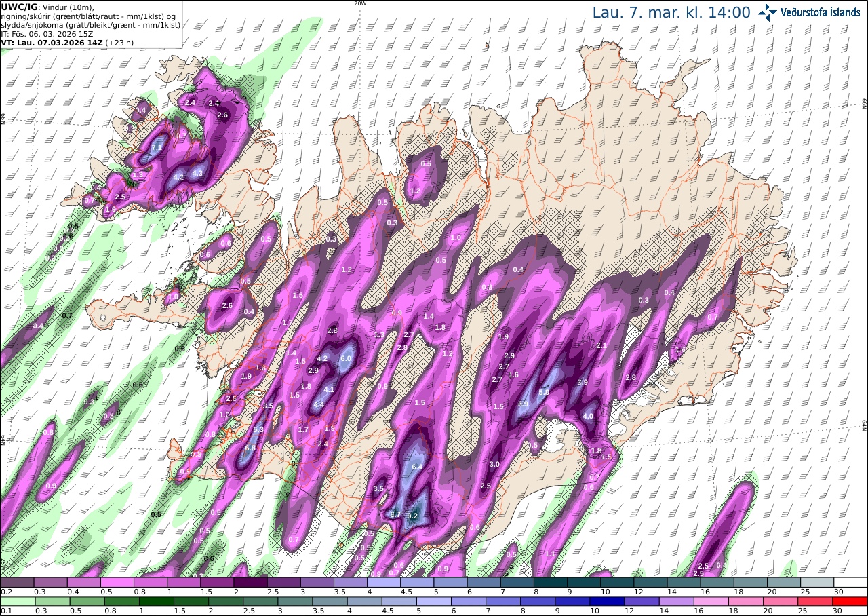This screenshot has width=868, height=616.
Task: Select the blue-grey 4 rain legend swatch
Action: 364,601
